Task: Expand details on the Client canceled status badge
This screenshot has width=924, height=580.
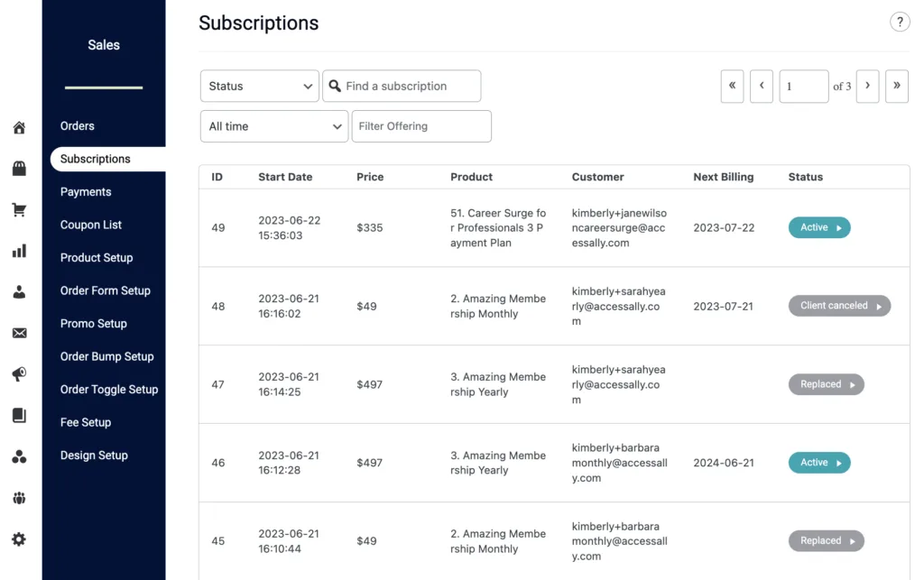Action: (x=839, y=306)
